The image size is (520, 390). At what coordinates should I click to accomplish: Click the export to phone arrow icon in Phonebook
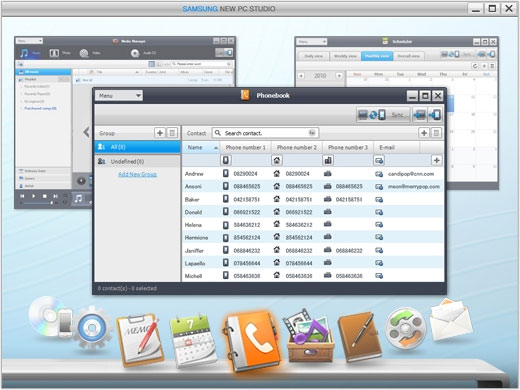pos(435,115)
